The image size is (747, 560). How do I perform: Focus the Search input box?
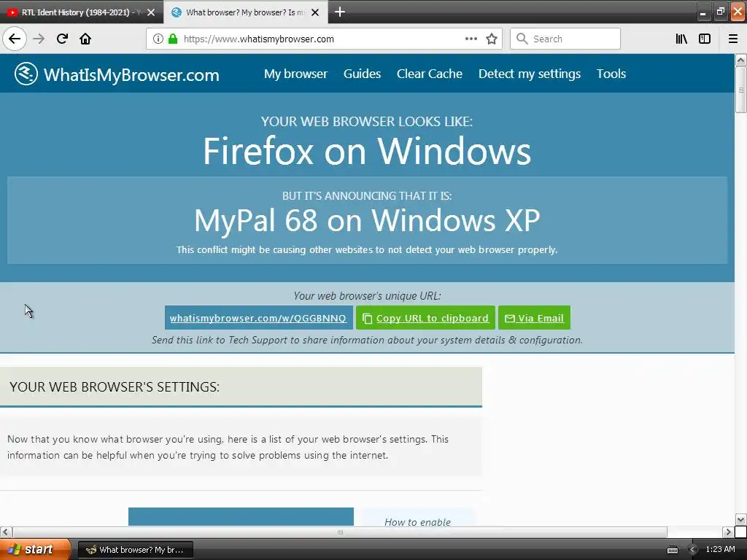565,39
